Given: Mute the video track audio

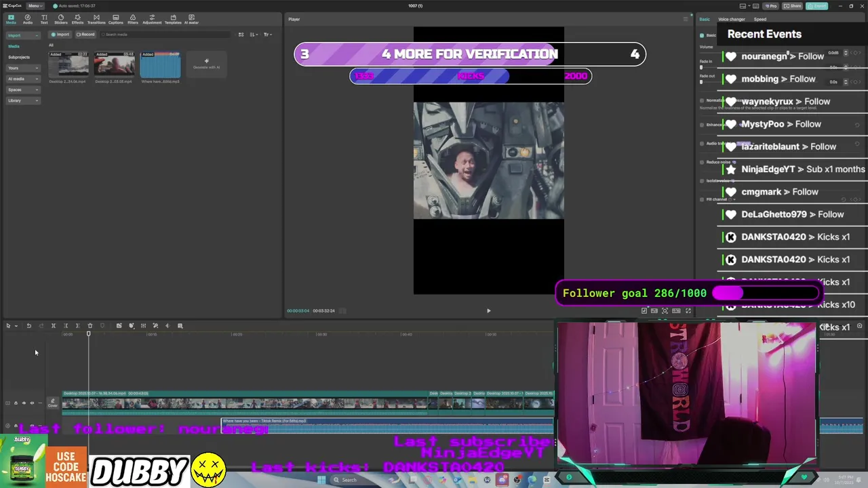Looking at the screenshot, I should [x=32, y=403].
